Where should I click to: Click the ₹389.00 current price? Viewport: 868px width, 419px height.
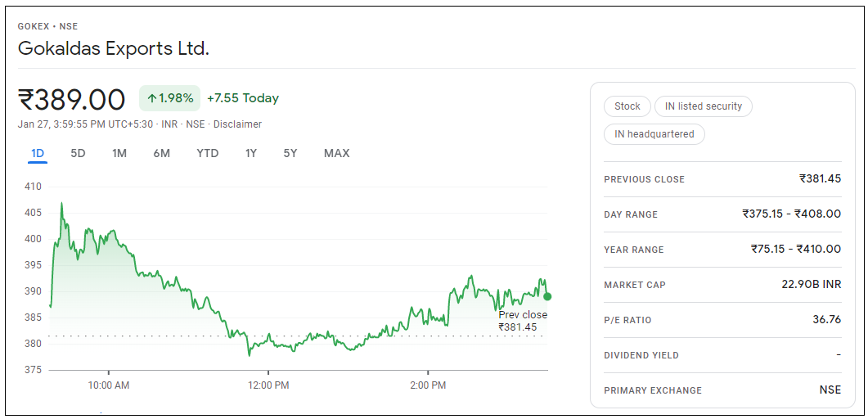72,100
